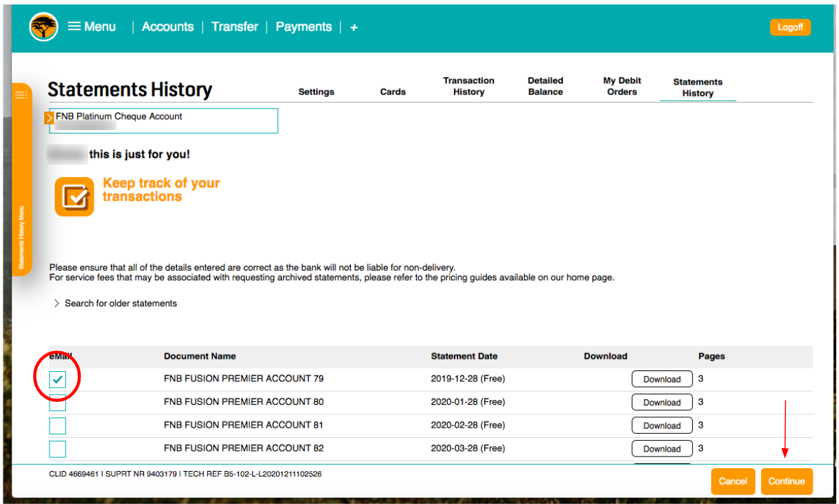Viewport: 839px width, 504px height.
Task: Tick email checkbox for ACCOUNT 81
Action: click(58, 426)
